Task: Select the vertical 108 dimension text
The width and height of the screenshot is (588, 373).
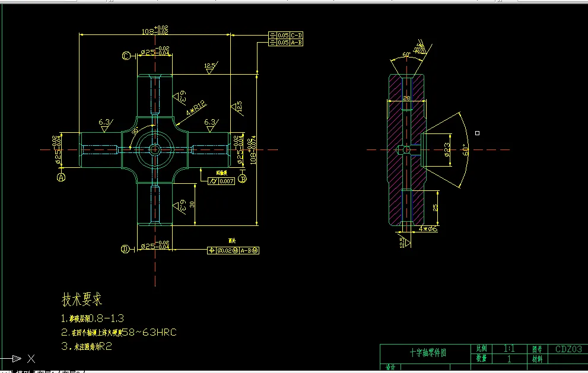Action: [252, 151]
